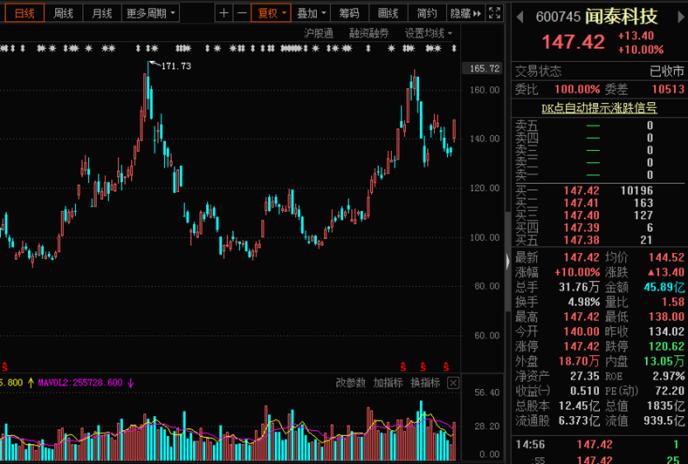Viewport: 688px width, 464px height.
Task: Close the volume indicator panel
Action: 453,383
